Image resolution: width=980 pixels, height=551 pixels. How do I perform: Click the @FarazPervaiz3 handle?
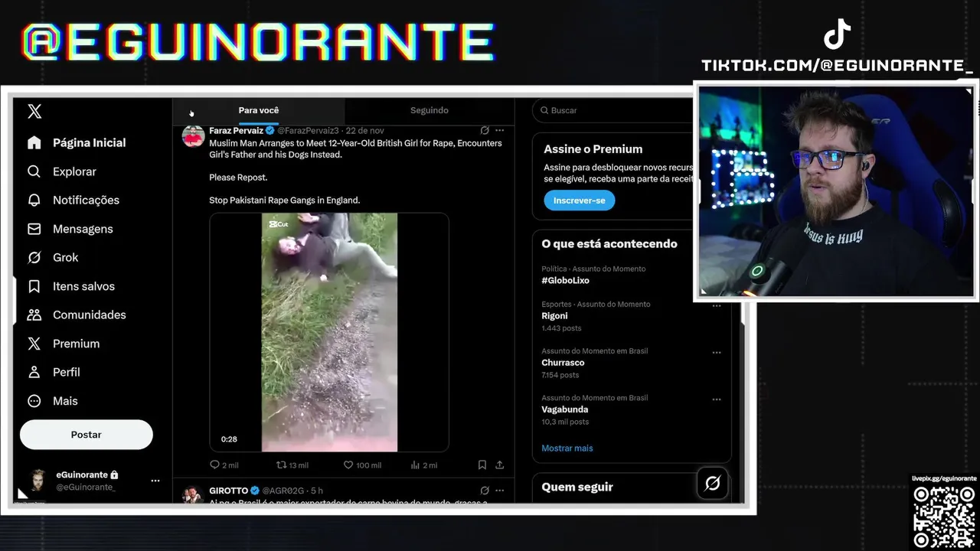(x=308, y=131)
